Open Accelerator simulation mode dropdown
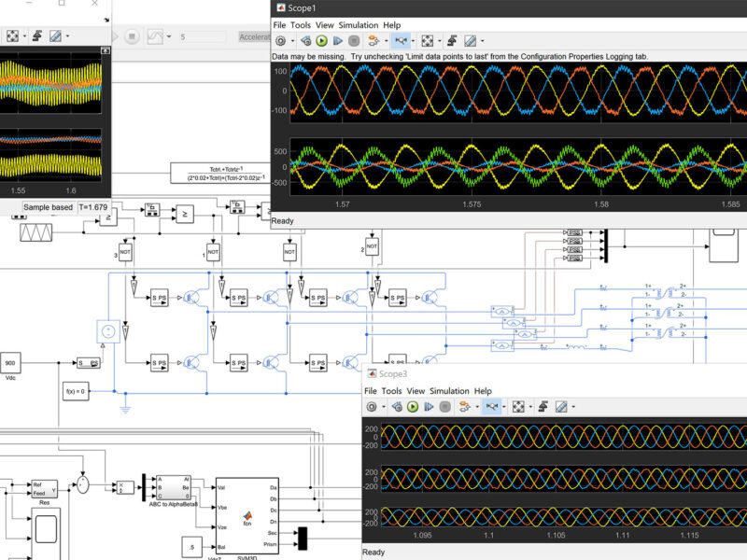This screenshot has height=560, width=747. tap(254, 36)
